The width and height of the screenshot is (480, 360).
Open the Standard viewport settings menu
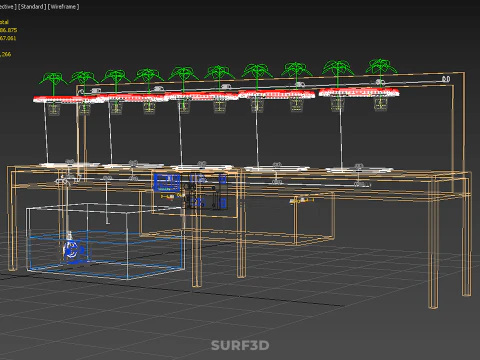[x=32, y=7]
